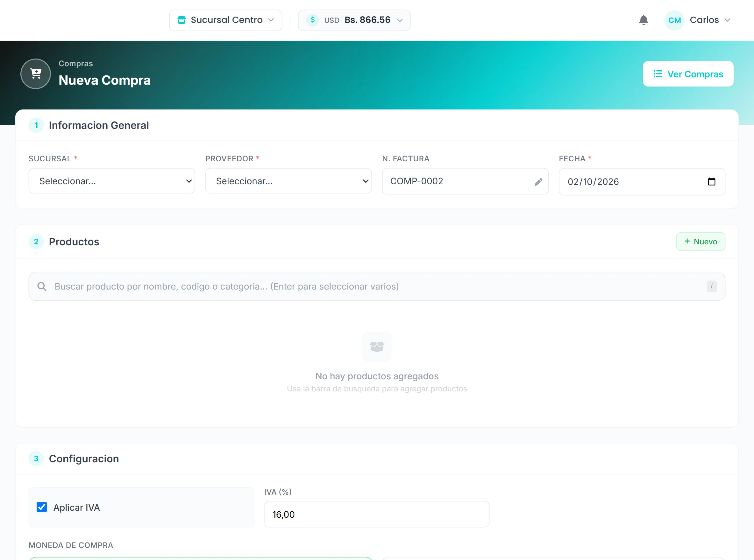
Task: Click the Productos section heading
Action: click(74, 242)
